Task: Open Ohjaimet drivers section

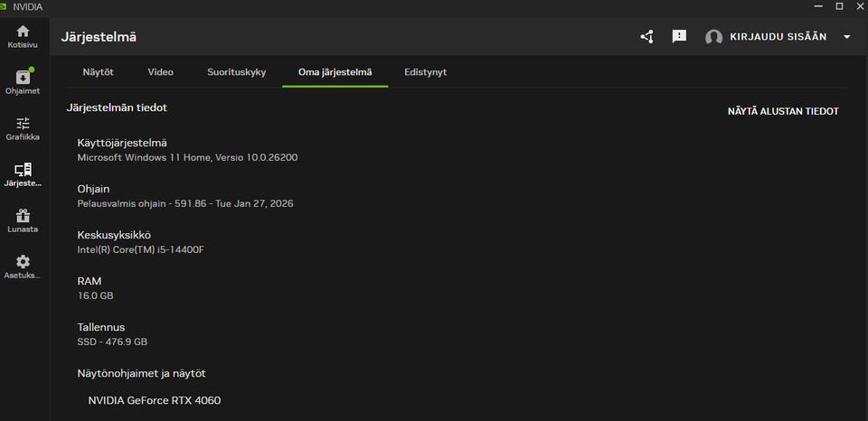Action: click(23, 82)
